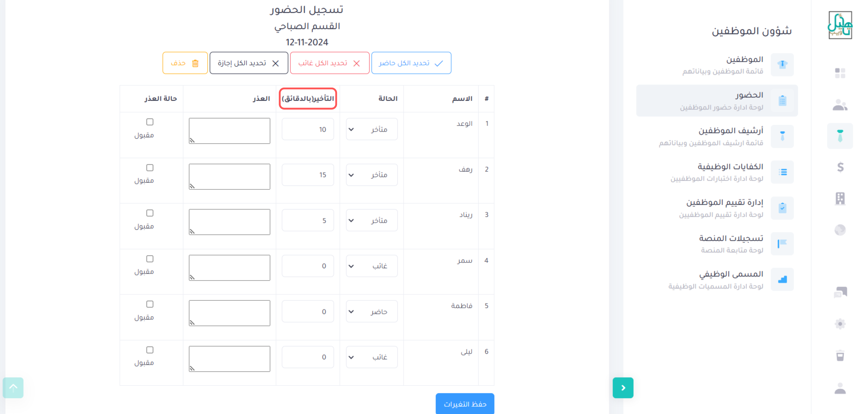Image resolution: width=868 pixels, height=414 pixels.
Task: Check the مقبول checkbox for الوعد
Action: (x=150, y=122)
